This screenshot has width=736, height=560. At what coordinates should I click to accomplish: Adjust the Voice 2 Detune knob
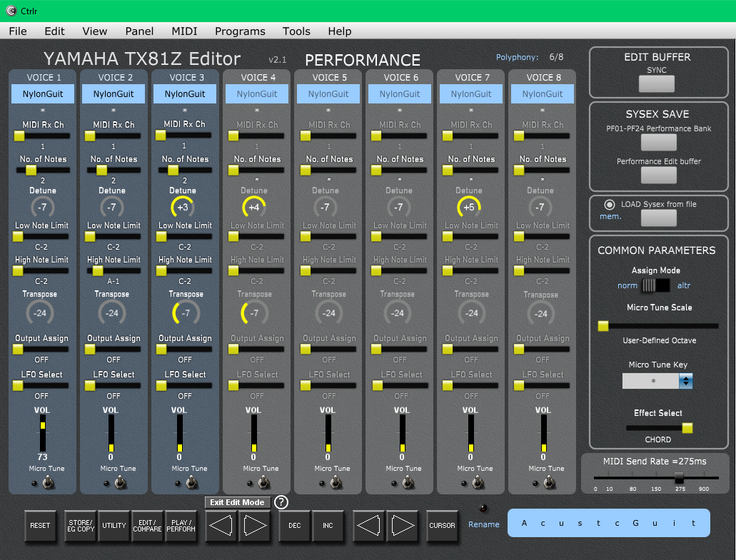coord(111,207)
